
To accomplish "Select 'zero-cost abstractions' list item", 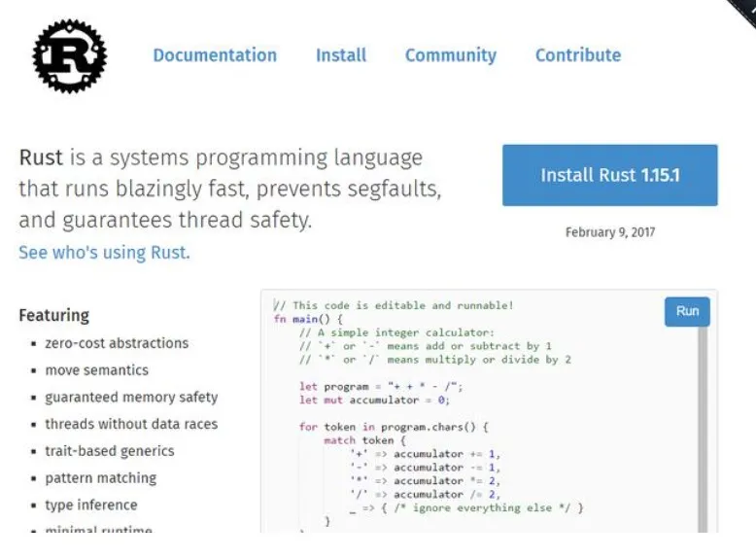I will coord(117,343).
